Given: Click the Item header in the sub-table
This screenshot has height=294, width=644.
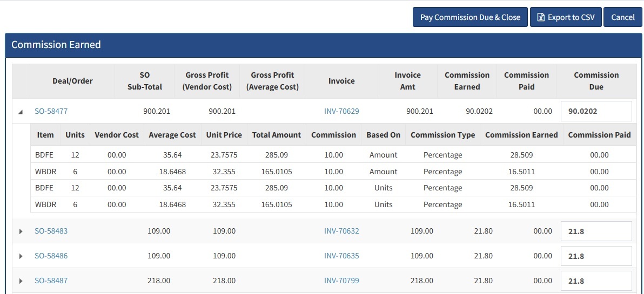Looking at the screenshot, I should coord(45,135).
